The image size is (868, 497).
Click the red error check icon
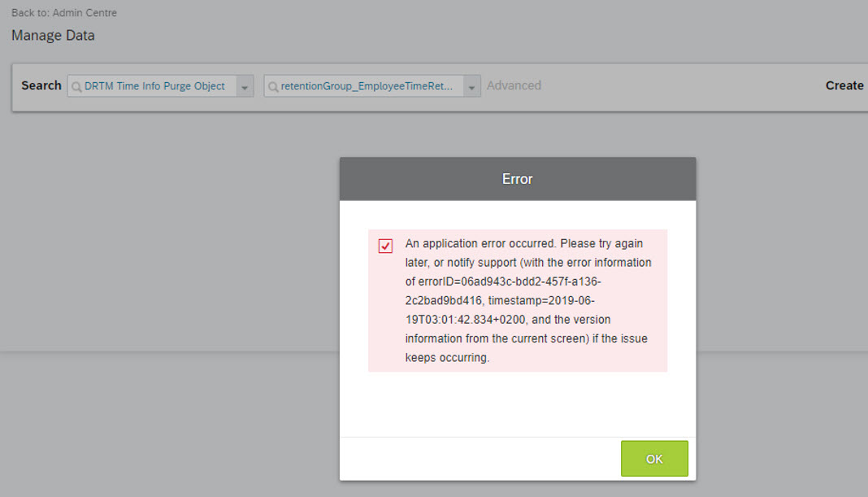pos(385,246)
